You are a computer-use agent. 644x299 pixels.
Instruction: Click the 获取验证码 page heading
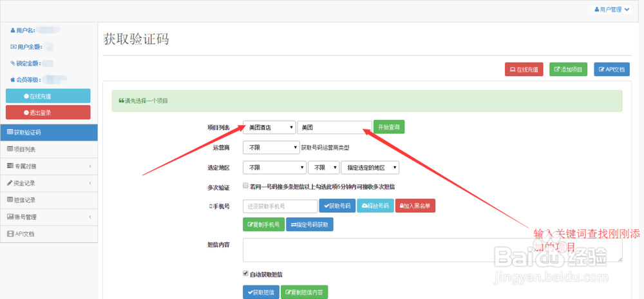[136, 39]
